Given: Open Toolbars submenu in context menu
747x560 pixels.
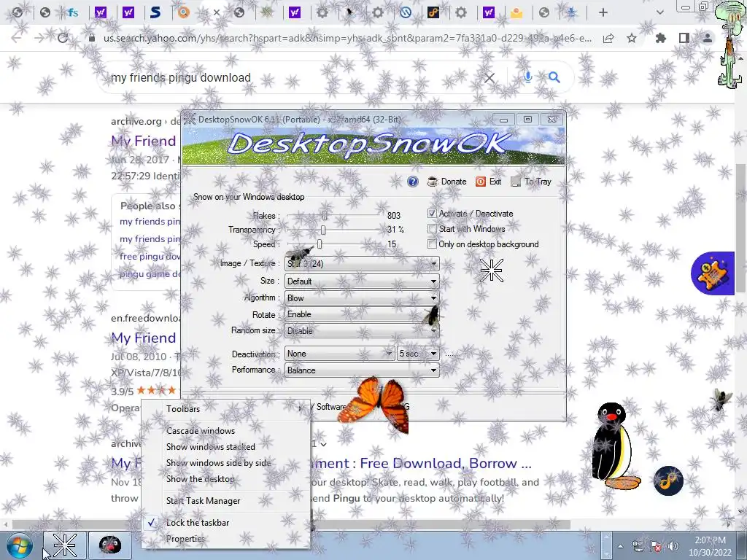Looking at the screenshot, I should click(x=226, y=408).
